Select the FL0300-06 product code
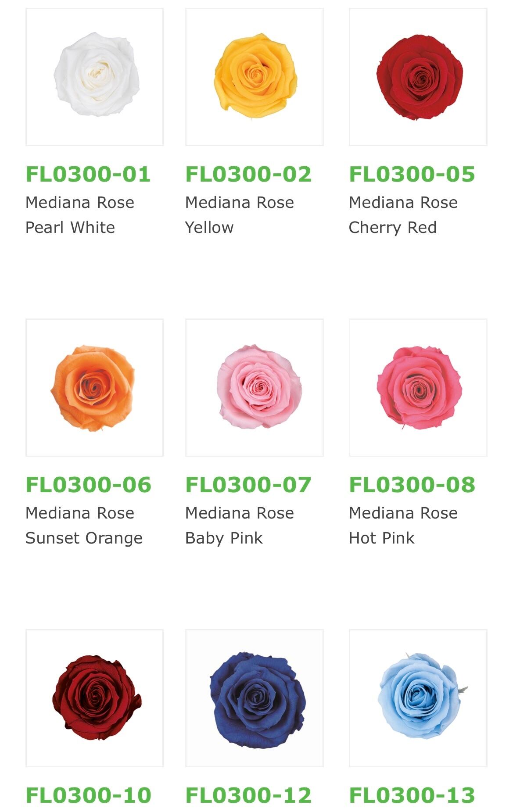The width and height of the screenshot is (513, 812). (88, 485)
